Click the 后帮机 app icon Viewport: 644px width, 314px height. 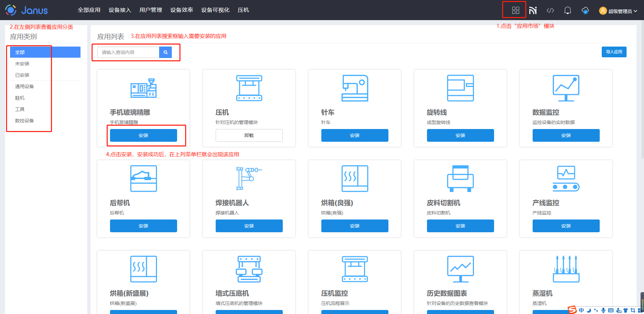[144, 179]
